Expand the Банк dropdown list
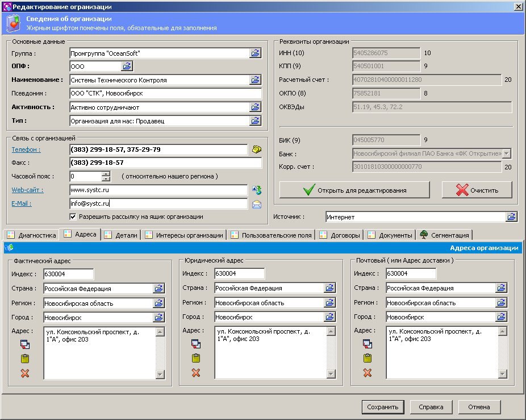The width and height of the screenshot is (526, 420). pyautogui.click(x=507, y=153)
